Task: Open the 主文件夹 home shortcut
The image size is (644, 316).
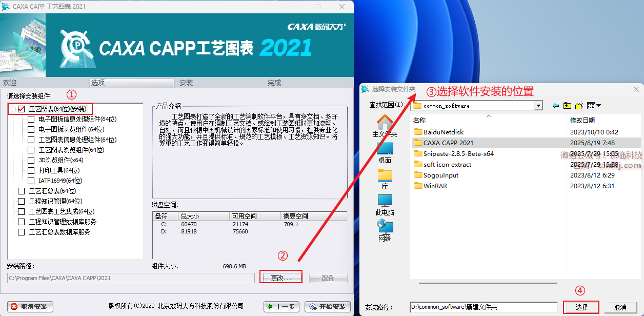Action: pos(385,126)
